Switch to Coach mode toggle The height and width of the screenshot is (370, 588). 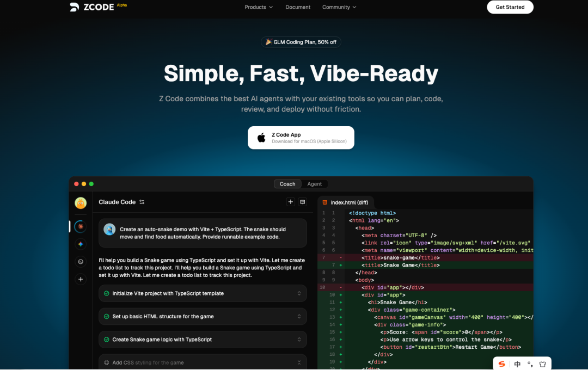[287, 184]
